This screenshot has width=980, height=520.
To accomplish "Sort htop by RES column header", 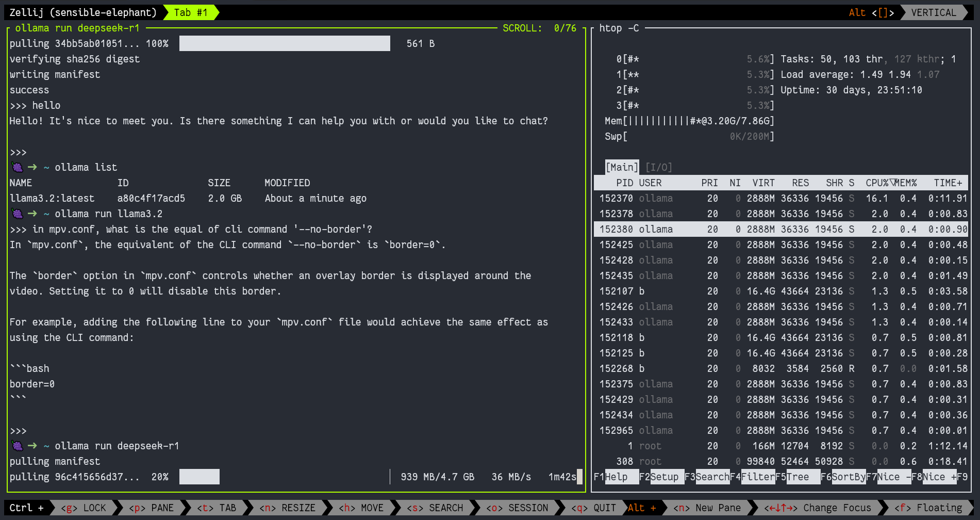I will (801, 183).
